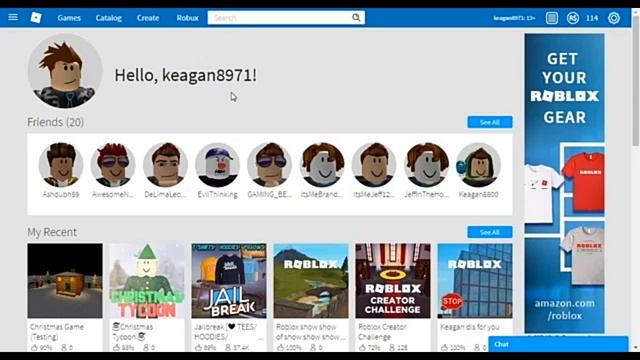The image size is (640, 360).
Task: Click the Get Your Roblox Gear ad
Action: 564,183
